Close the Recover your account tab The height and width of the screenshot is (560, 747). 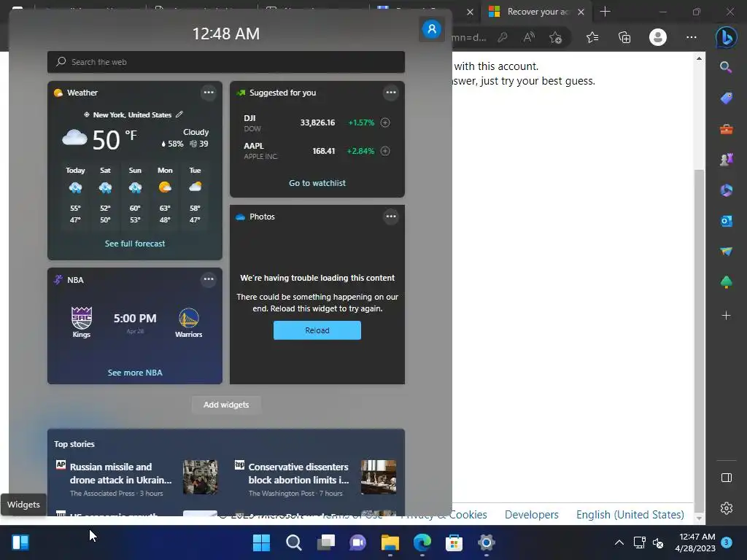click(x=581, y=12)
